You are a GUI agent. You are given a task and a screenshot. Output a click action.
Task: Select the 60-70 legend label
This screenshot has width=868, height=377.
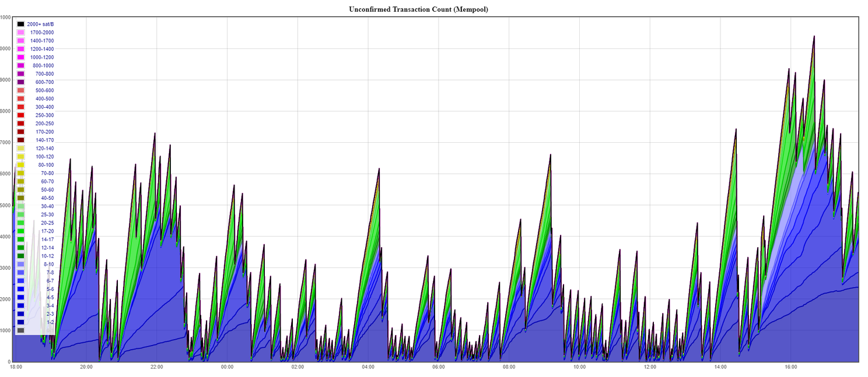47,181
